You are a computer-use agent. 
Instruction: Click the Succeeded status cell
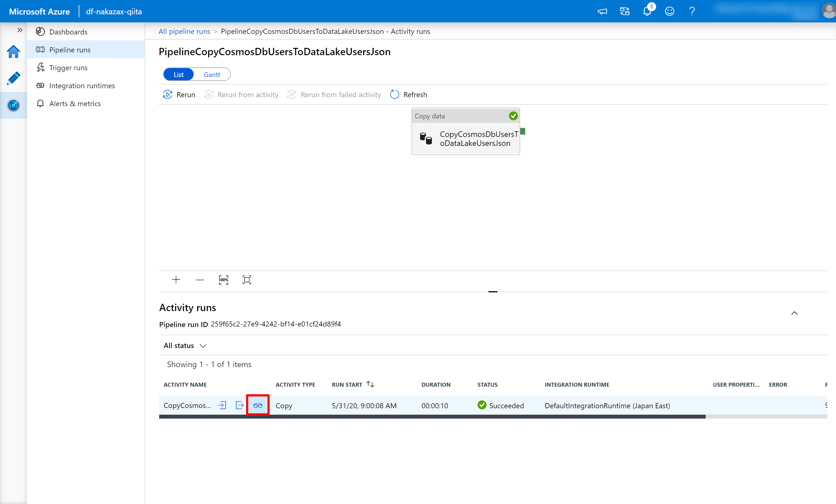point(501,405)
